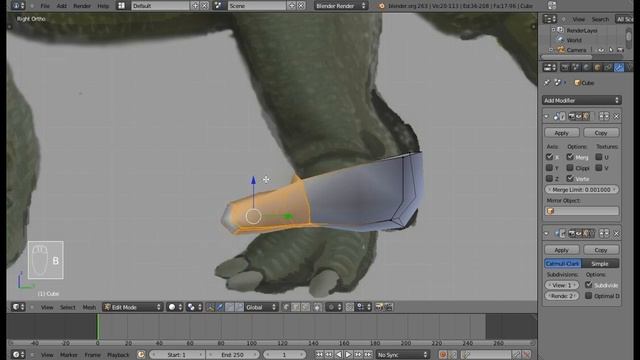This screenshot has width=640, height=360.
Task: Select edge select mode icon
Action: [x=296, y=307]
